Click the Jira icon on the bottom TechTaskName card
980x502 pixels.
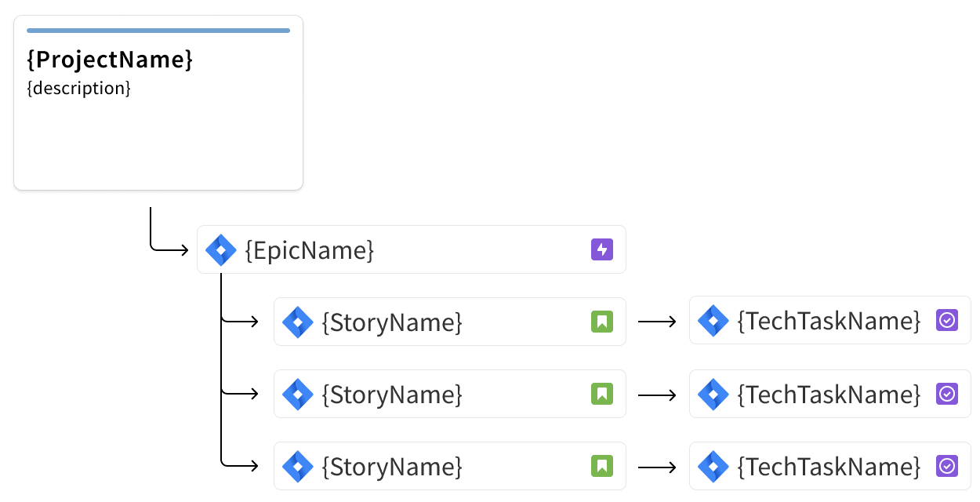point(713,467)
